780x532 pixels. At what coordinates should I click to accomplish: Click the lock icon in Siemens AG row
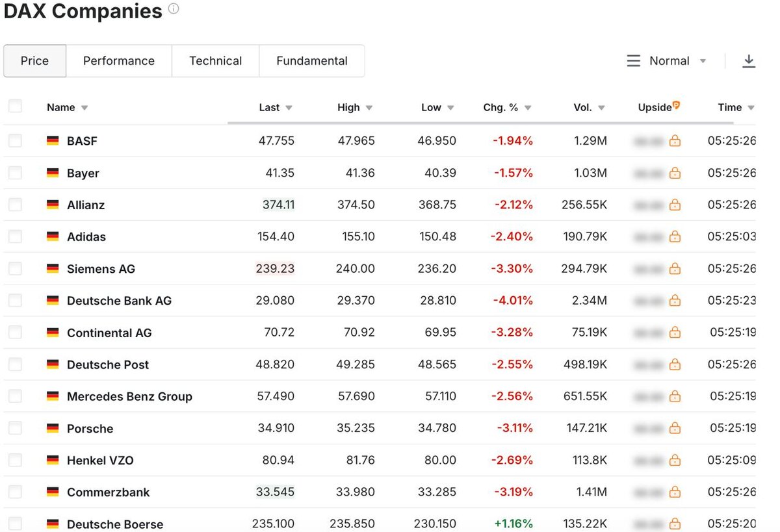pyautogui.click(x=675, y=269)
